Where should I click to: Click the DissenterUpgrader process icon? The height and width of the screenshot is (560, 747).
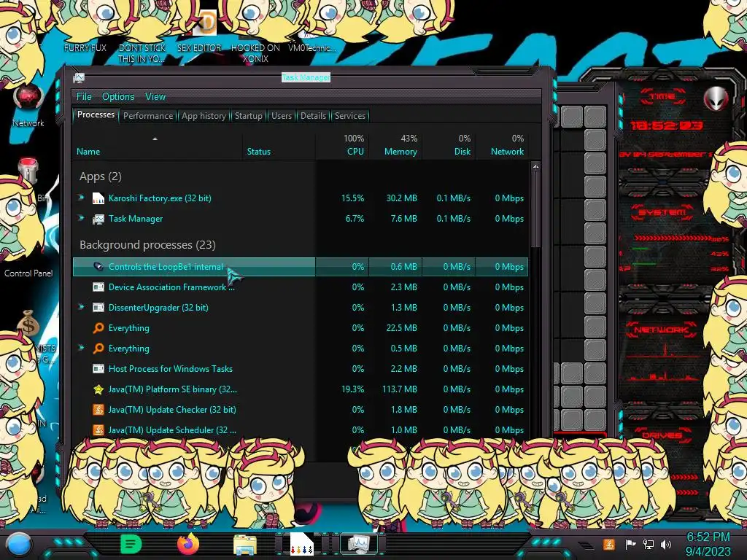pyautogui.click(x=98, y=308)
